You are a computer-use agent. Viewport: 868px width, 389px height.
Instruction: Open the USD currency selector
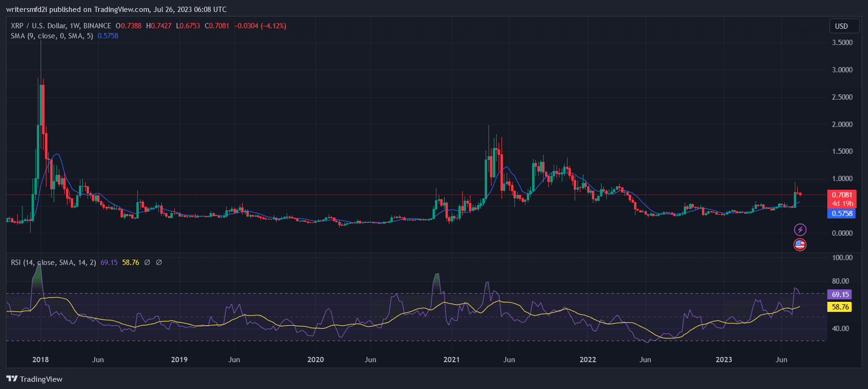point(841,26)
